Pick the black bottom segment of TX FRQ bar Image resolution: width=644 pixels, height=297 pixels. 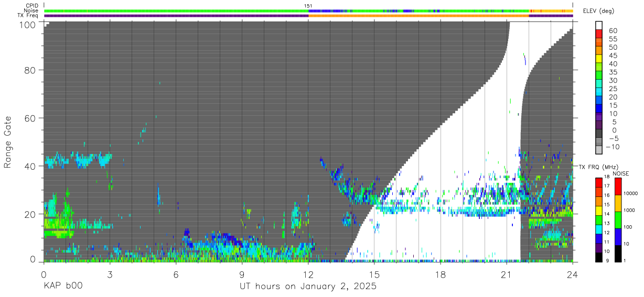[x=599, y=258]
